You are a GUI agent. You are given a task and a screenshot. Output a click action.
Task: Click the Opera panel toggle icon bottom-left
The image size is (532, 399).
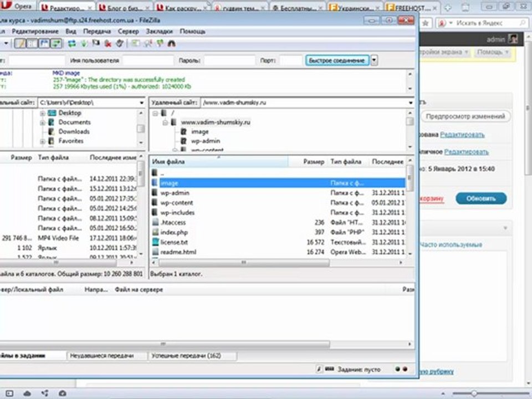[x=9, y=393]
